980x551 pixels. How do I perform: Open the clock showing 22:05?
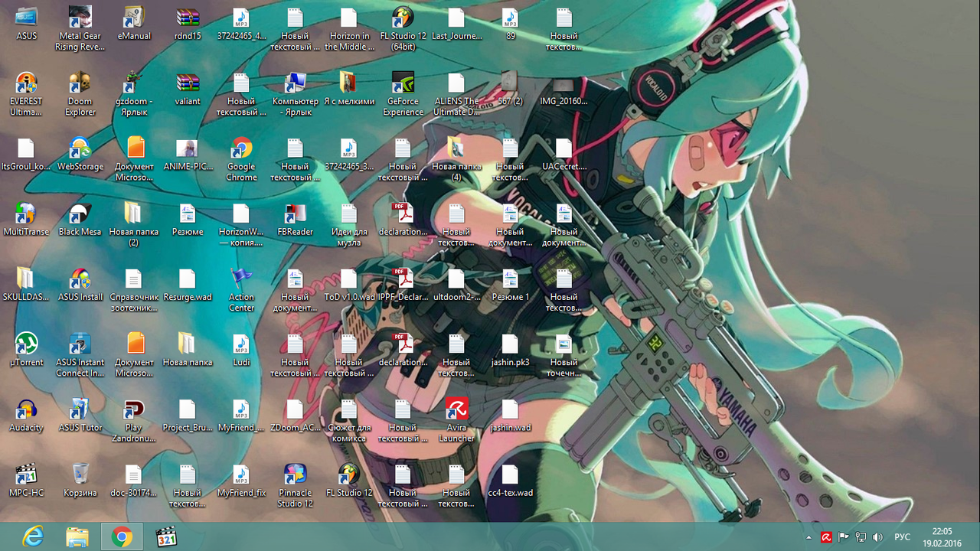click(942, 537)
